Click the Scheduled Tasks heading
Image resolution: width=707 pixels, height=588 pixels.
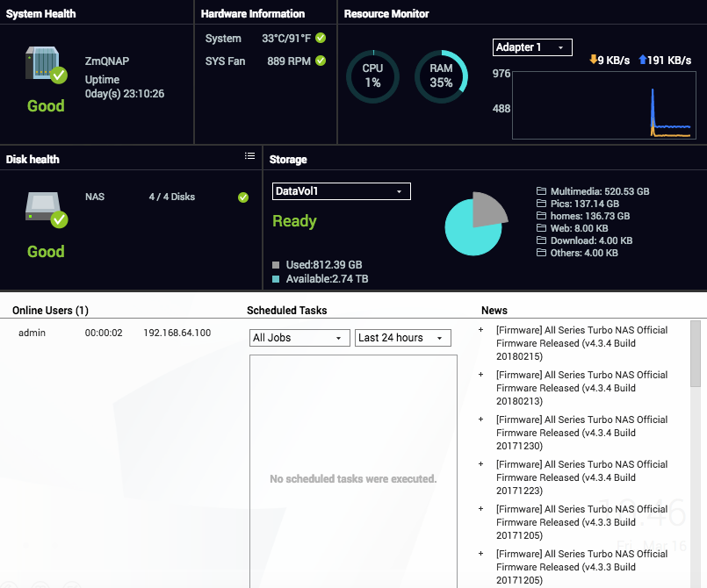pyautogui.click(x=287, y=311)
